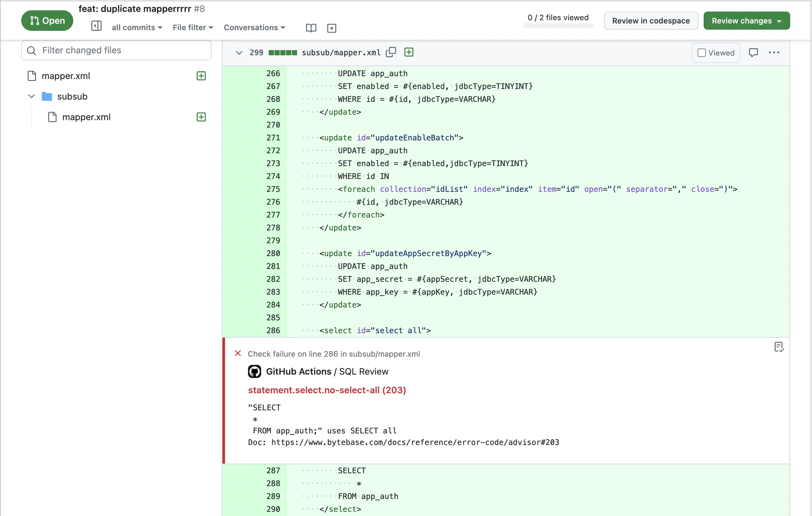The height and width of the screenshot is (516, 812).
Task: Click line number 280 in the diff
Action: click(x=273, y=253)
